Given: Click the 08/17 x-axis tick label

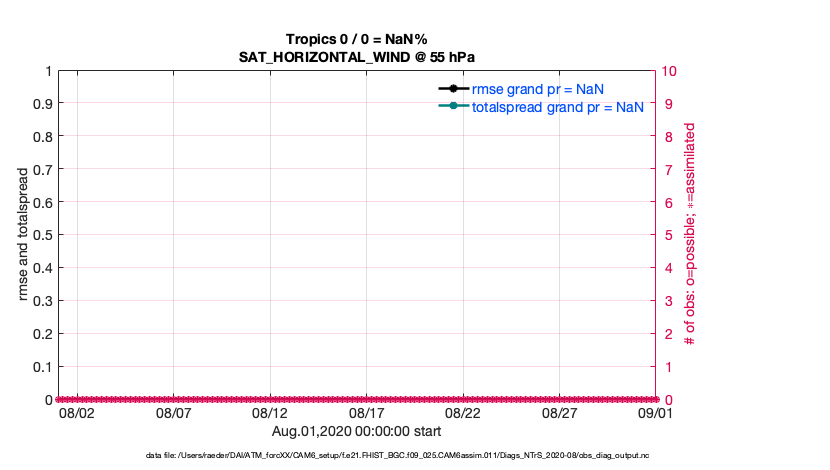Looking at the screenshot, I should point(367,413).
